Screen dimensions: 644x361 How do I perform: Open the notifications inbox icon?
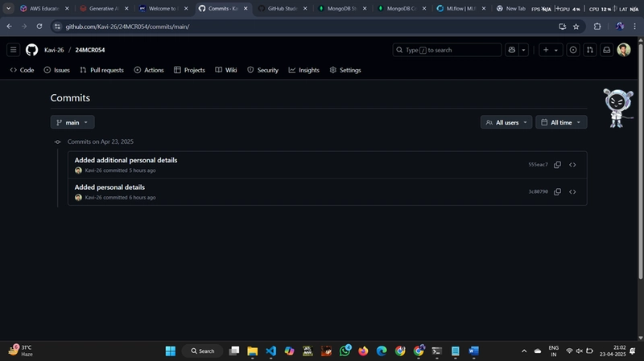click(x=606, y=50)
